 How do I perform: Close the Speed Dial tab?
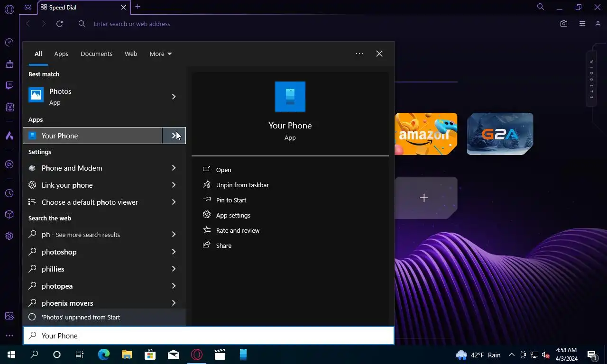[x=124, y=8]
